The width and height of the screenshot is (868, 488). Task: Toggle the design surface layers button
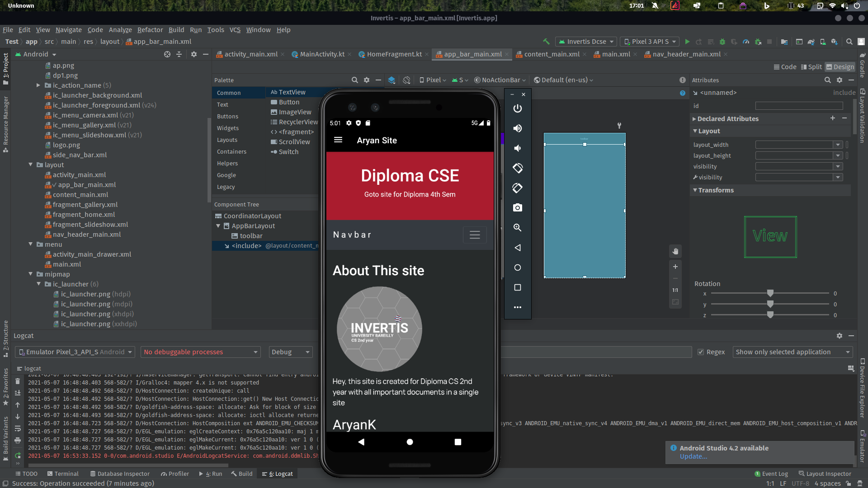(x=392, y=80)
